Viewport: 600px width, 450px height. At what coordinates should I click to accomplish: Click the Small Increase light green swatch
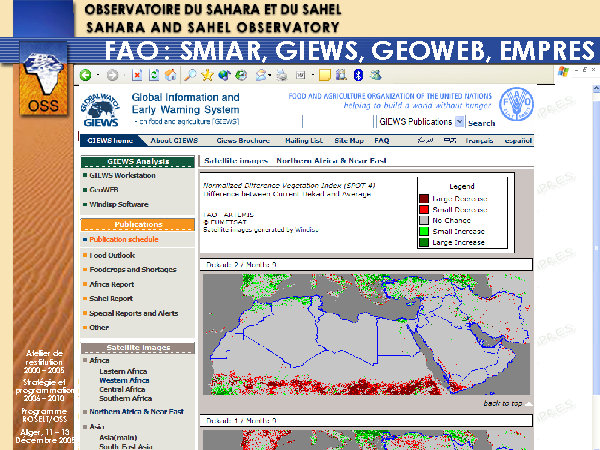[424, 231]
